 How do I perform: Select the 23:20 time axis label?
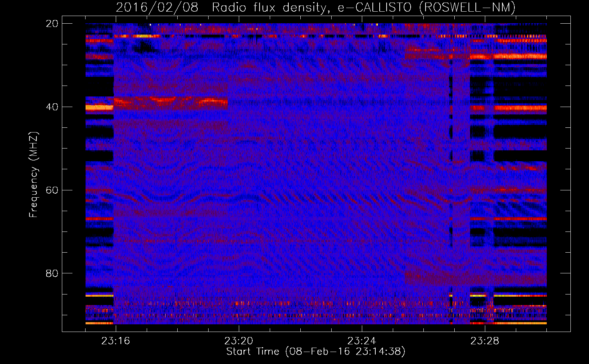pos(239,341)
